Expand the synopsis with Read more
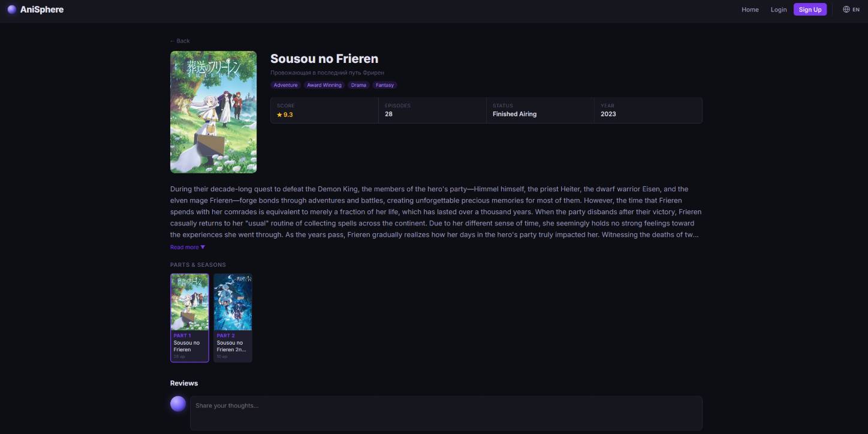 tap(188, 247)
